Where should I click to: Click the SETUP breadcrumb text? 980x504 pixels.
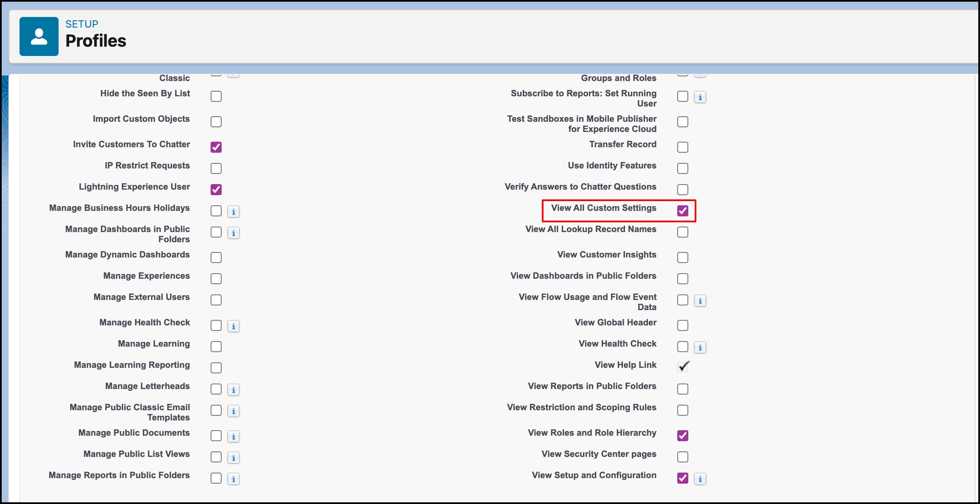[x=82, y=24]
